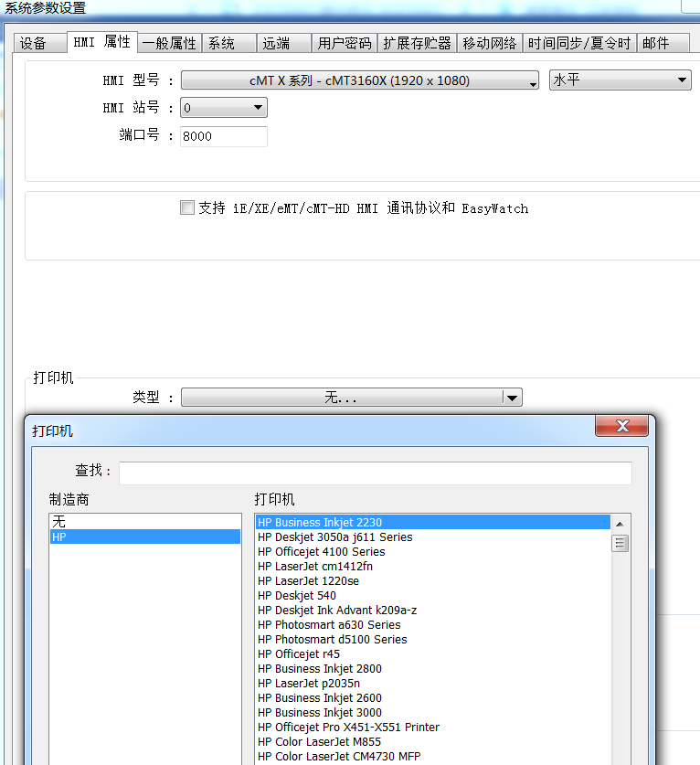The image size is (700, 765).
Task: Go to the 用户密码 tab
Action: point(345,43)
